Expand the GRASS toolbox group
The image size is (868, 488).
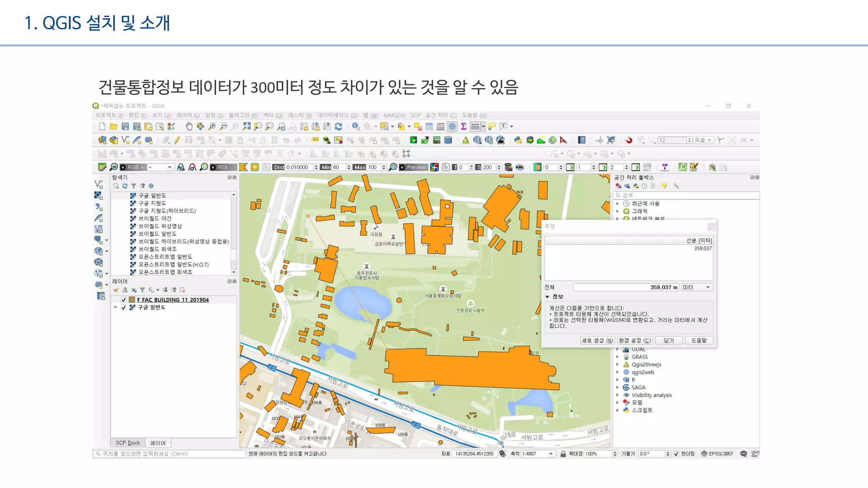click(617, 357)
